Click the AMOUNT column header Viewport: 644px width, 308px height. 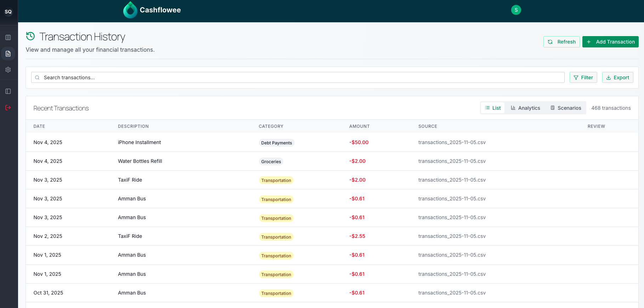coord(359,126)
